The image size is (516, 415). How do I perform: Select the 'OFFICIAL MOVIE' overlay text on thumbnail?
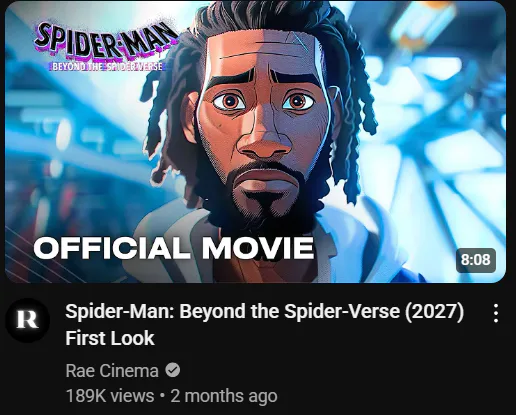click(174, 248)
